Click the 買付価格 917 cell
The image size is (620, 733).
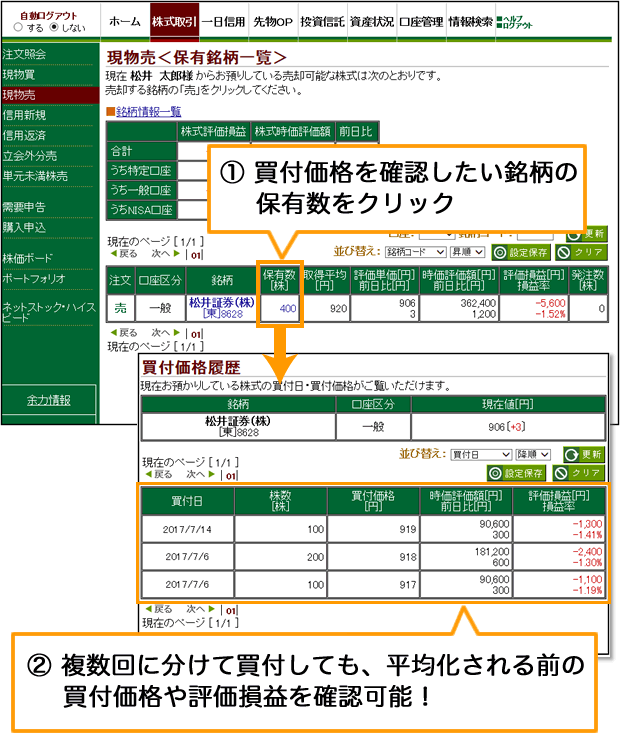click(373, 584)
